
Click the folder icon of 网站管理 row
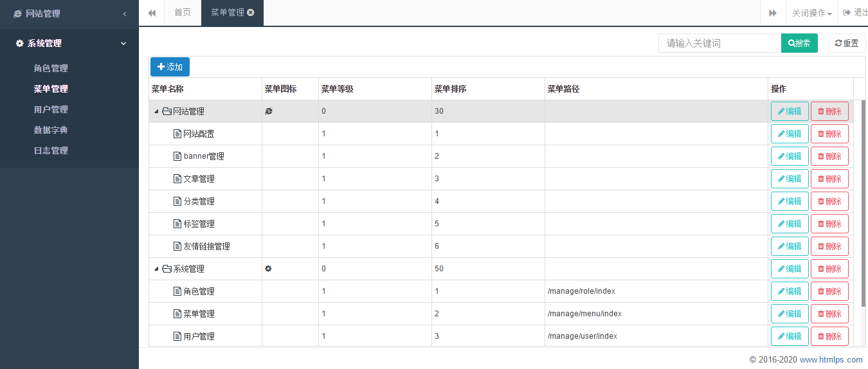pyautogui.click(x=167, y=111)
